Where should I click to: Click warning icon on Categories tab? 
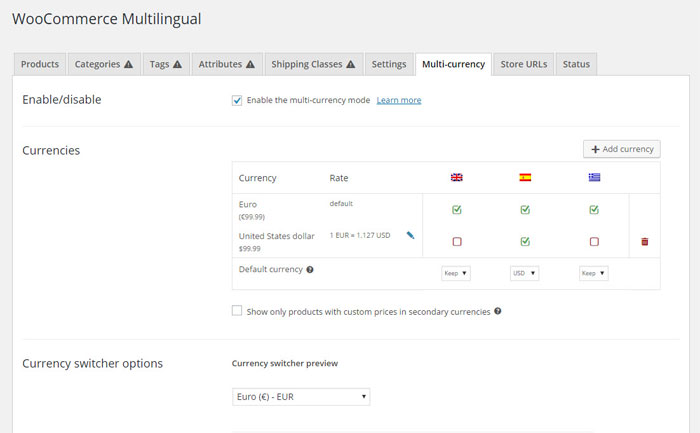129,64
